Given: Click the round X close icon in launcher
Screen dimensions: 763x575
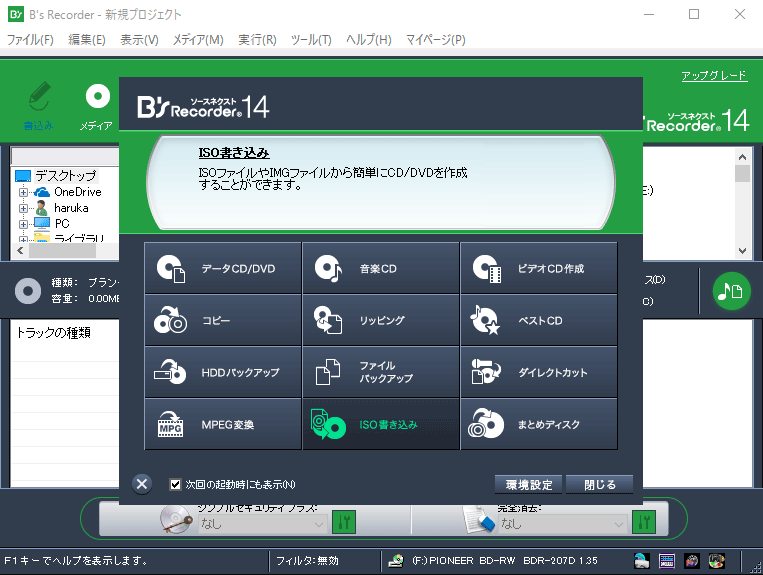Looking at the screenshot, I should (142, 484).
